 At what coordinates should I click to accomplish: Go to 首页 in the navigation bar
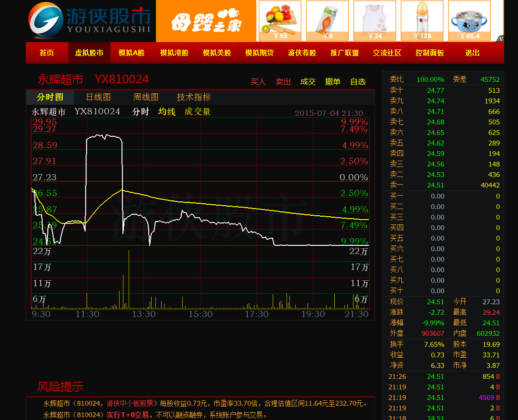46,53
